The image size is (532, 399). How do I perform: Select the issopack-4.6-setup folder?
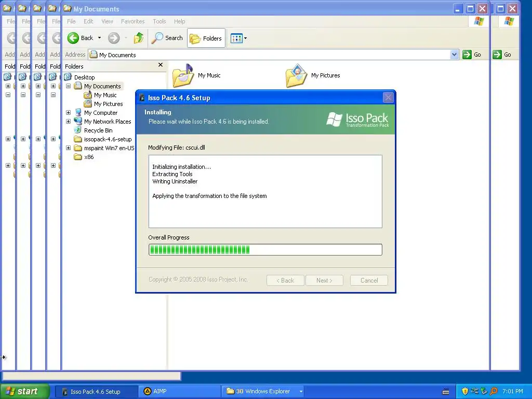[x=108, y=139]
